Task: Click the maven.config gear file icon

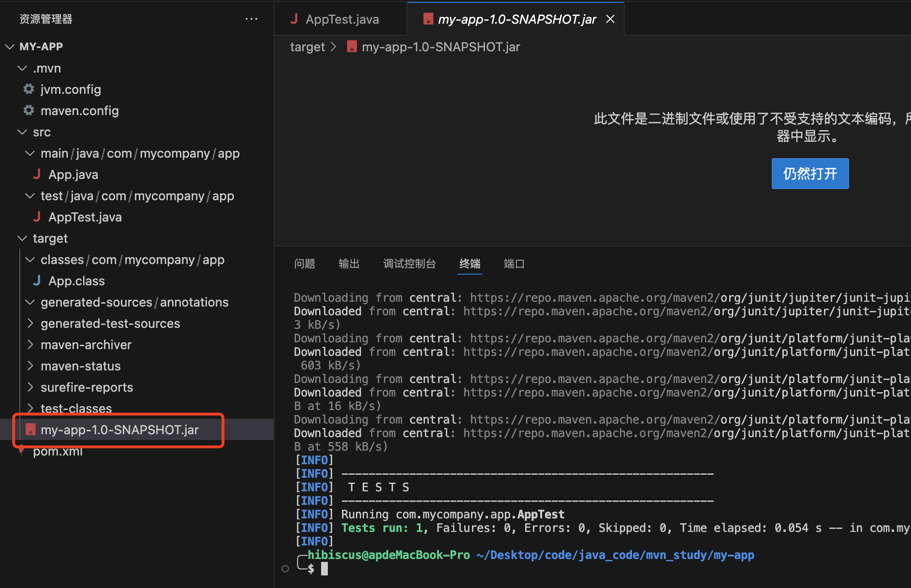Action: tap(29, 111)
